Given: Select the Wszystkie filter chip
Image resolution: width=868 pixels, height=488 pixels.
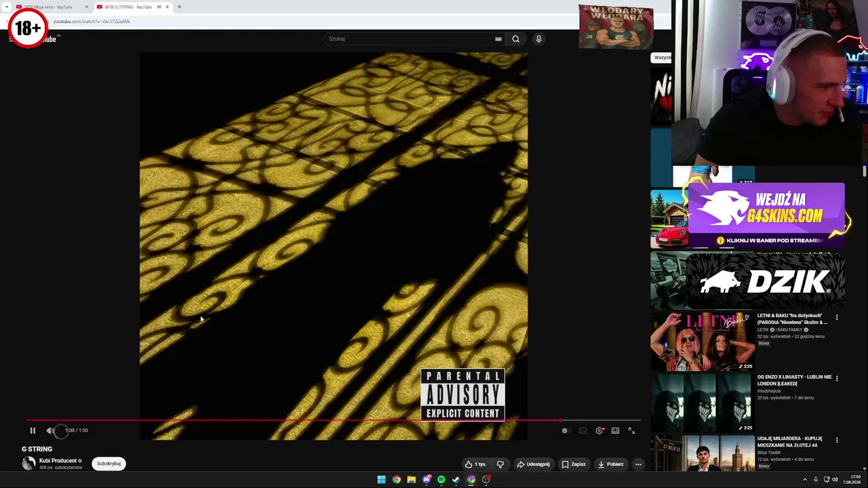Looking at the screenshot, I should pos(662,58).
